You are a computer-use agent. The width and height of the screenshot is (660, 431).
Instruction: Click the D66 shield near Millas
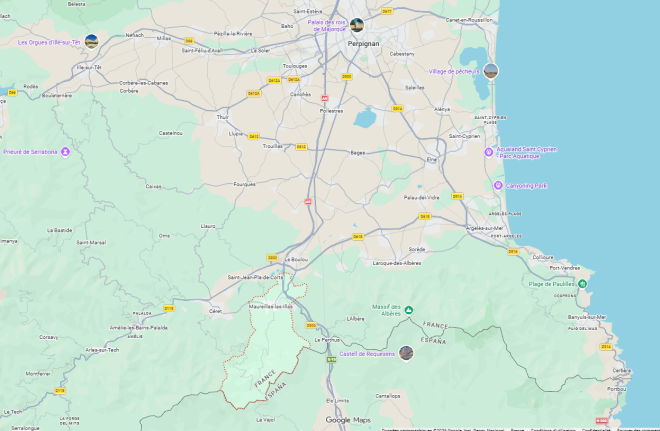189,41
